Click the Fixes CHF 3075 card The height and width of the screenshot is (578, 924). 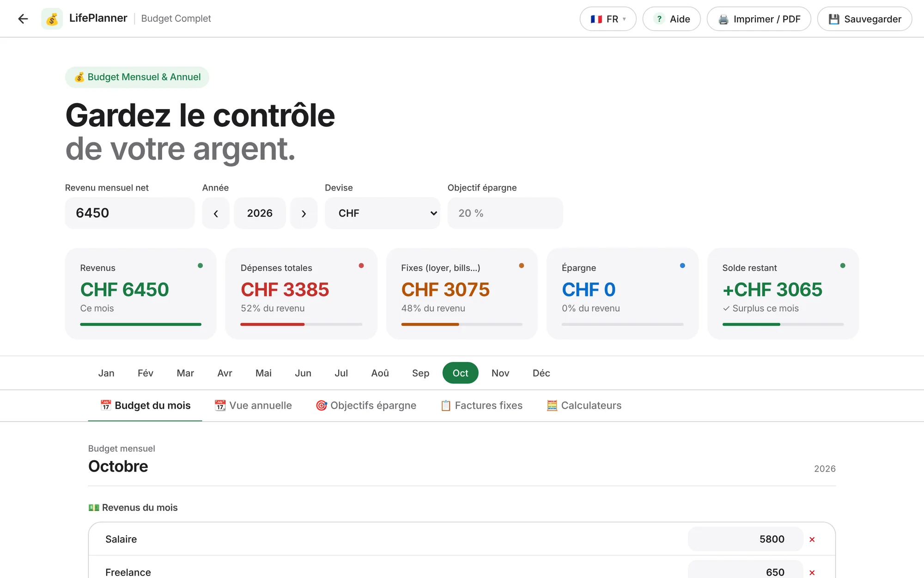462,294
